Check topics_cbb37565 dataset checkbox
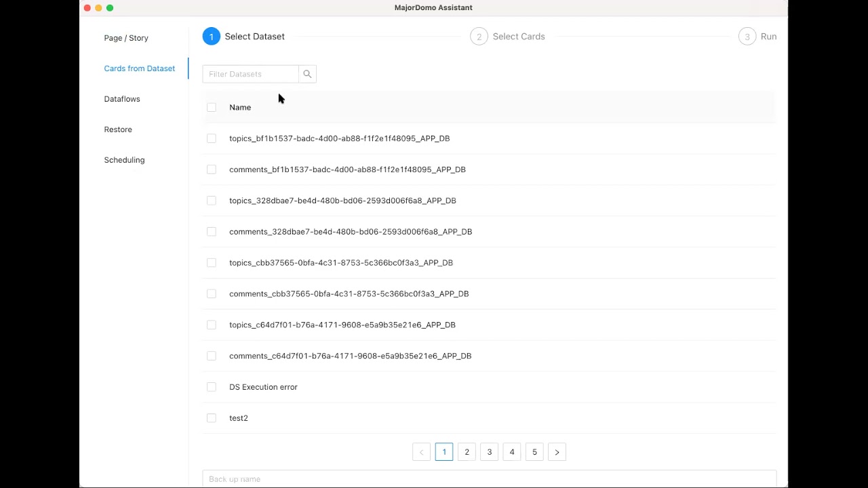 click(212, 263)
